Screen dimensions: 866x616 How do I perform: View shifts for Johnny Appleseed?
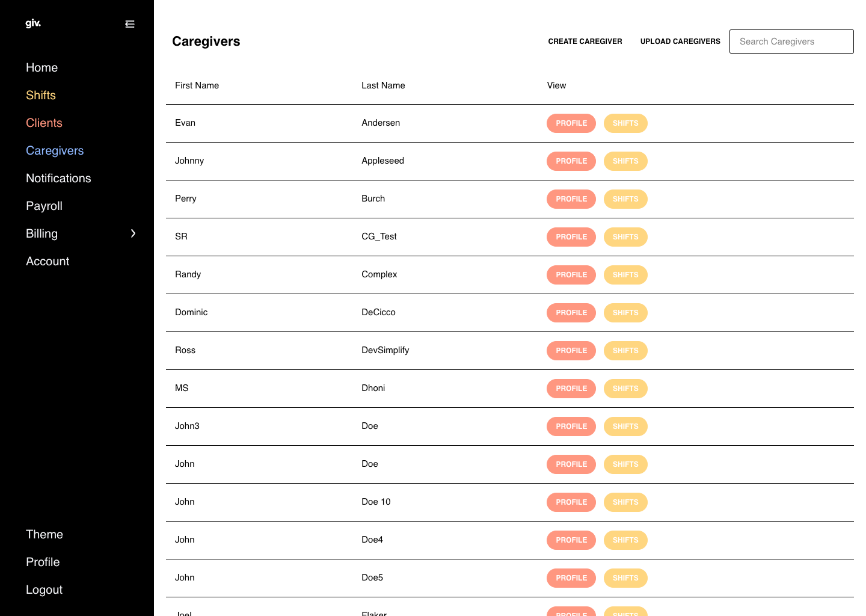coord(625,161)
